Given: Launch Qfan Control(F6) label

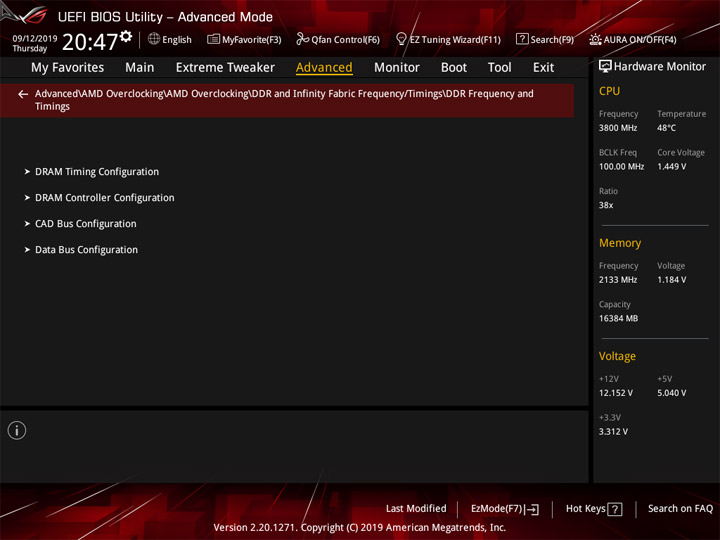Looking at the screenshot, I should click(x=345, y=39).
